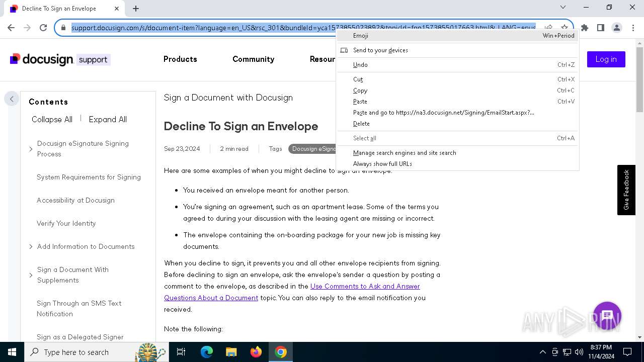This screenshot has width=644, height=362.
Task: Open Sign Through an SMS Text Notification
Action: [79, 309]
